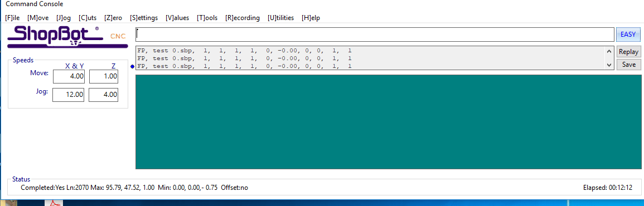Click the command history scroll down arrow
The image size is (644, 206).
coord(609,65)
